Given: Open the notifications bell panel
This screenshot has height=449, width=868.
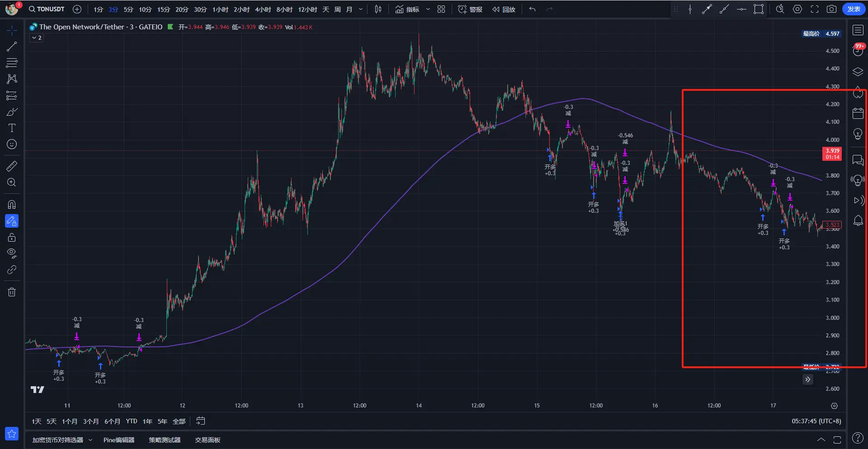Looking at the screenshot, I should pyautogui.click(x=858, y=221).
